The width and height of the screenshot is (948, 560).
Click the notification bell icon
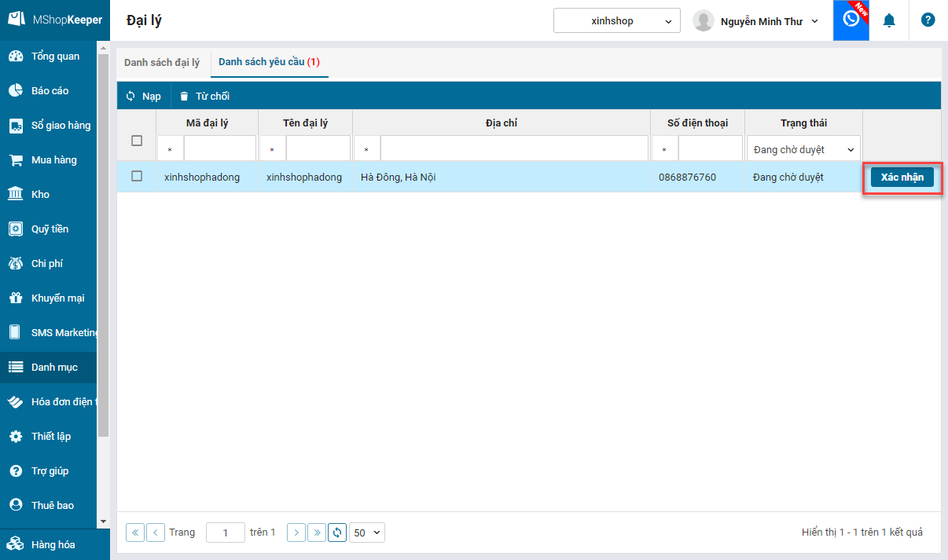click(889, 20)
